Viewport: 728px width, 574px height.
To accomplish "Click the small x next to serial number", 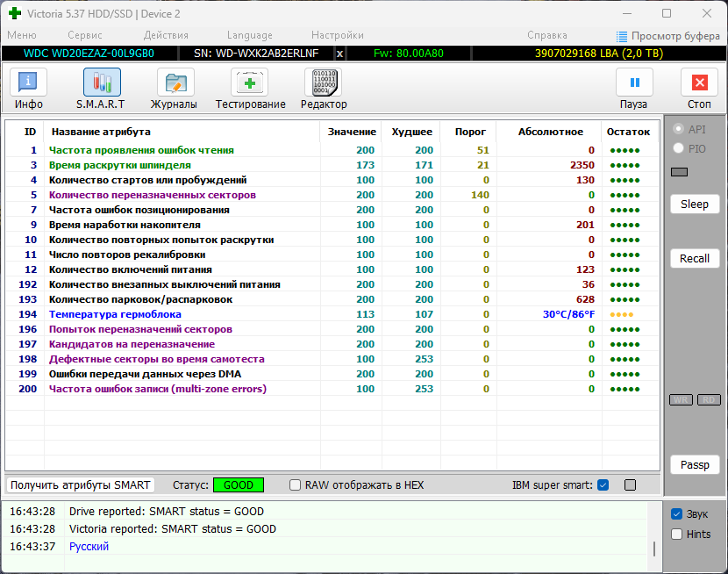I will [339, 54].
